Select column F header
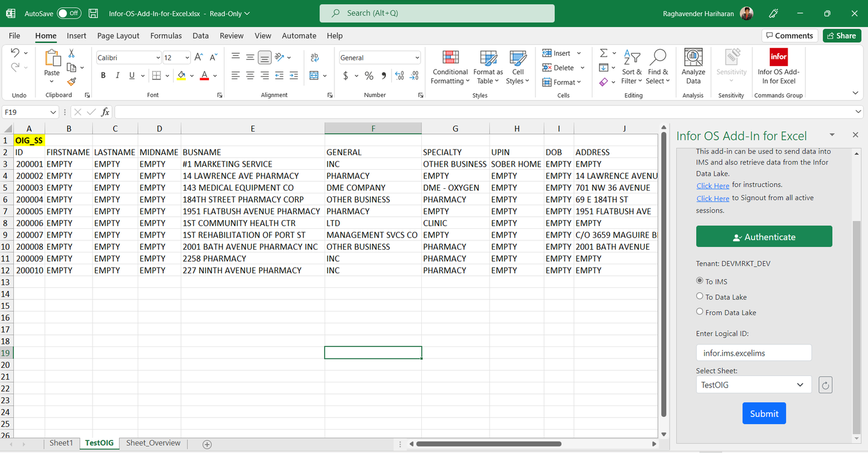868x453 pixels. point(373,129)
